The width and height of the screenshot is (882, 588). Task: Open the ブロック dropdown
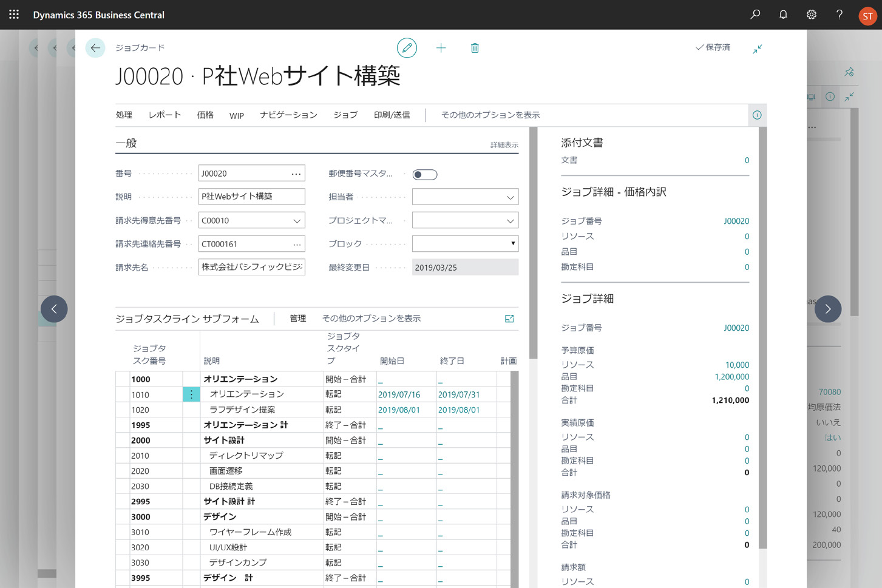(x=512, y=244)
